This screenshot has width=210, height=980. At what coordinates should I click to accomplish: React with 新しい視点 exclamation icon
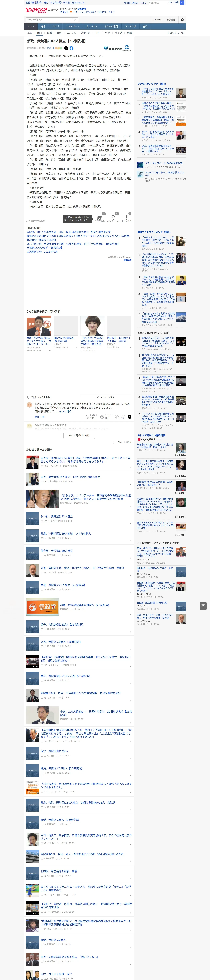[127, 218]
